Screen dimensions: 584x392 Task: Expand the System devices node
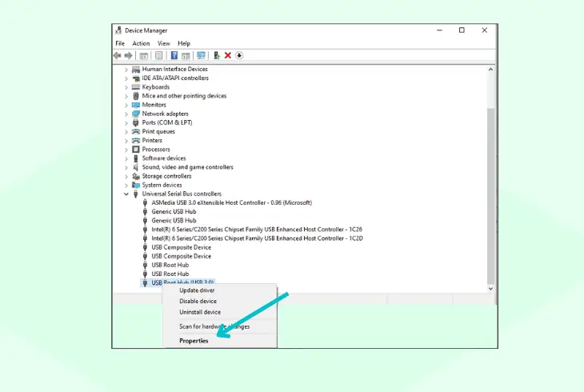126,186
